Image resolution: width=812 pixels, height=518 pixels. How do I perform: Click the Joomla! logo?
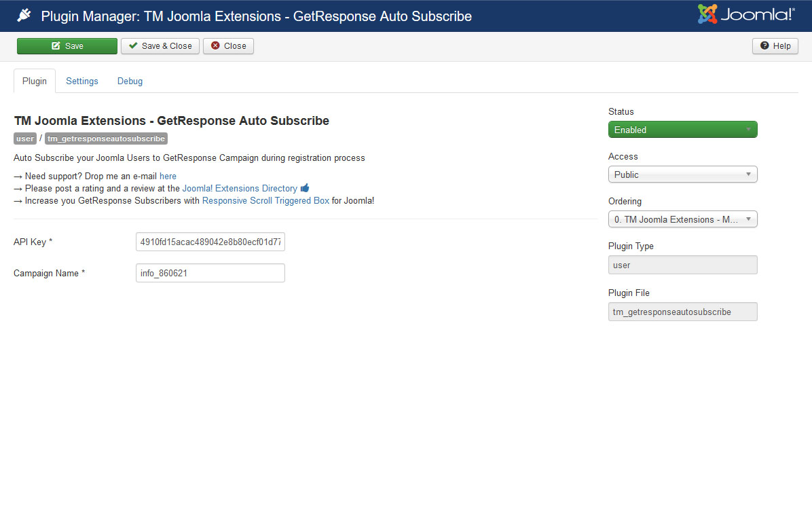point(745,14)
